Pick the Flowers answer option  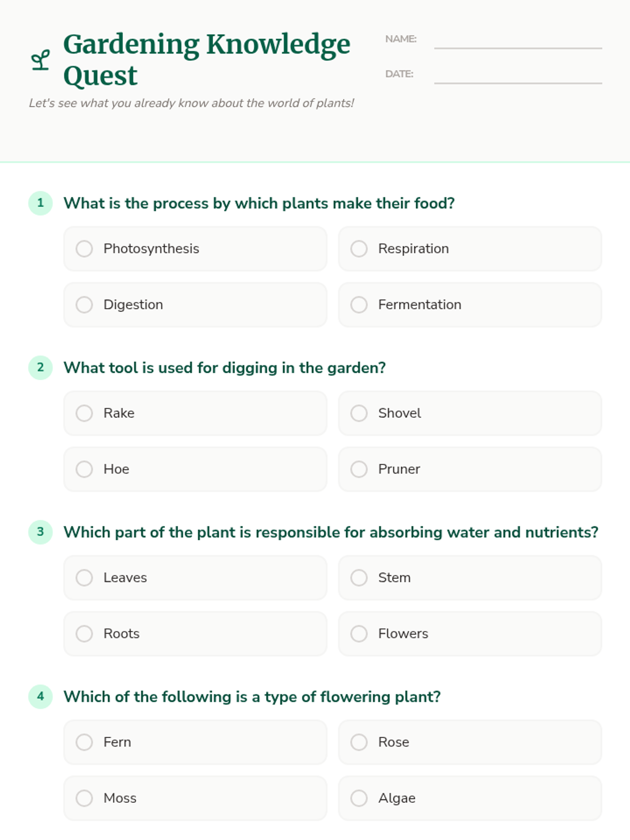pyautogui.click(x=359, y=634)
